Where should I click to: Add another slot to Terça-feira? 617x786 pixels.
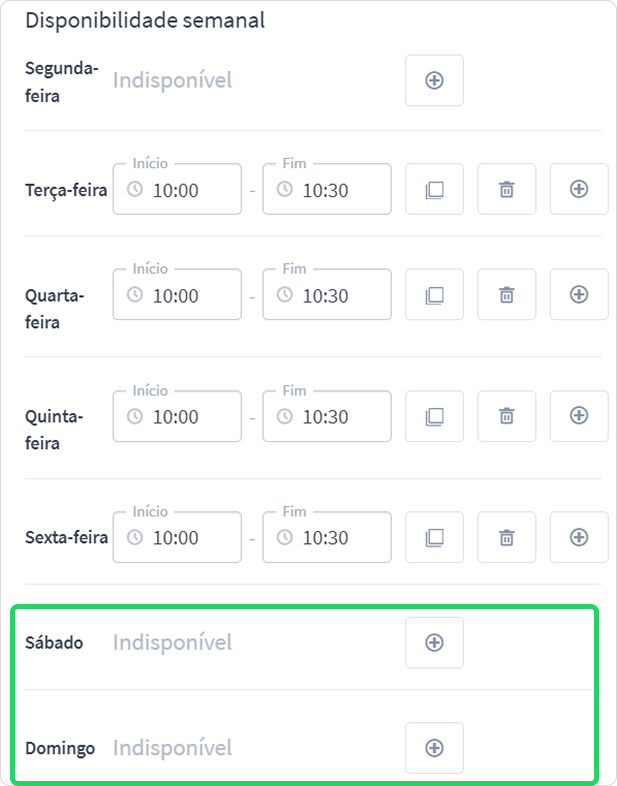579,189
